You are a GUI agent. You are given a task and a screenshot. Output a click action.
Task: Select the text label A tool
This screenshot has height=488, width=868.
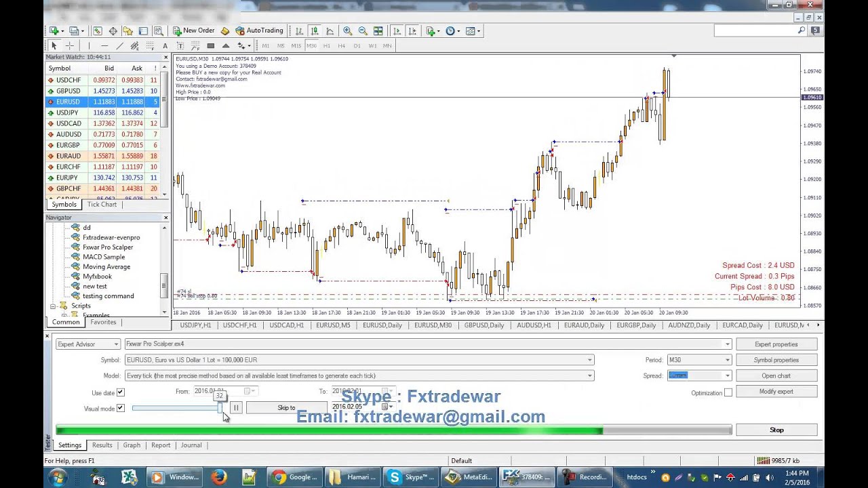165,45
